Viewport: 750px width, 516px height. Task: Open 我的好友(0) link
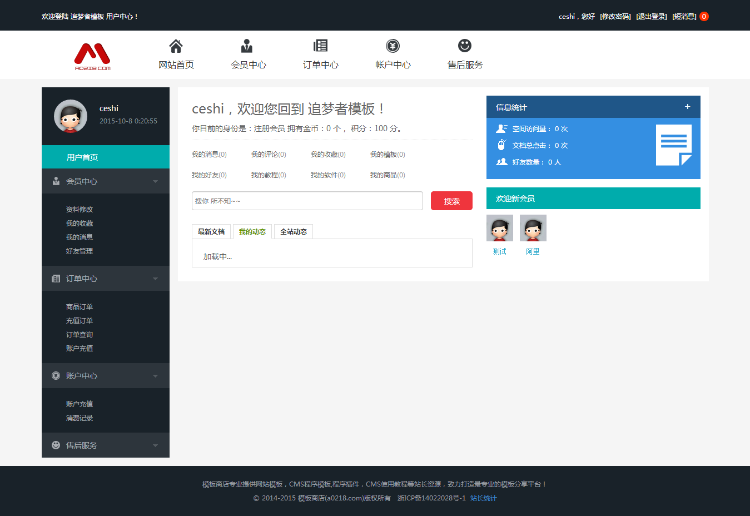point(209,175)
